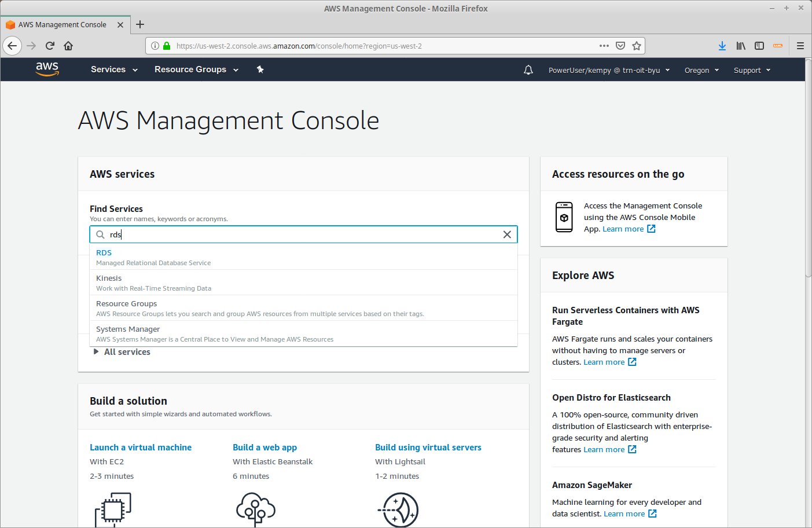This screenshot has height=528, width=812.
Task: Click the external link icon after the Console Mobile App Learn more
Action: coord(651,229)
